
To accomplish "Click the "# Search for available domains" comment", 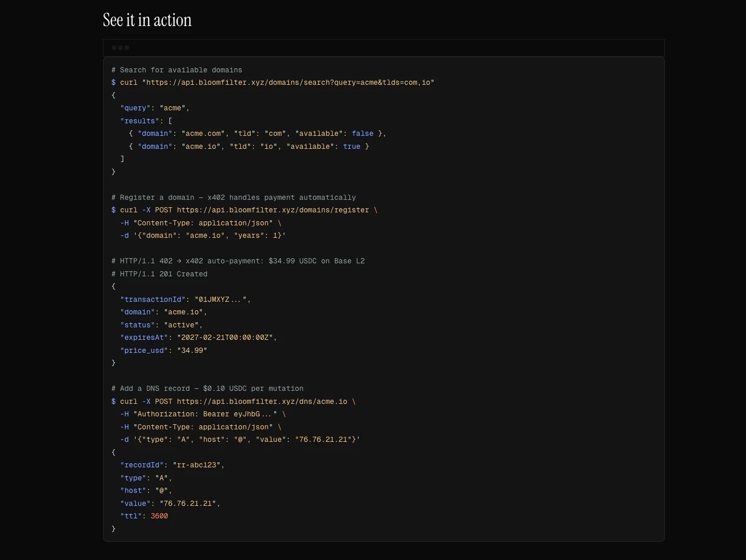I will [x=177, y=70].
